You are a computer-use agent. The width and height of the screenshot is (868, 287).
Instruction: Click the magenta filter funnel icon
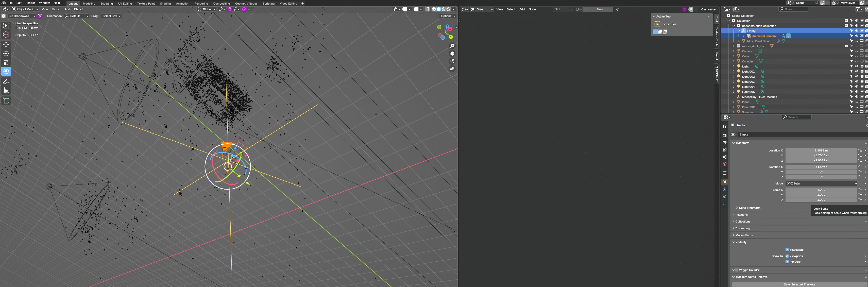pos(40,16)
